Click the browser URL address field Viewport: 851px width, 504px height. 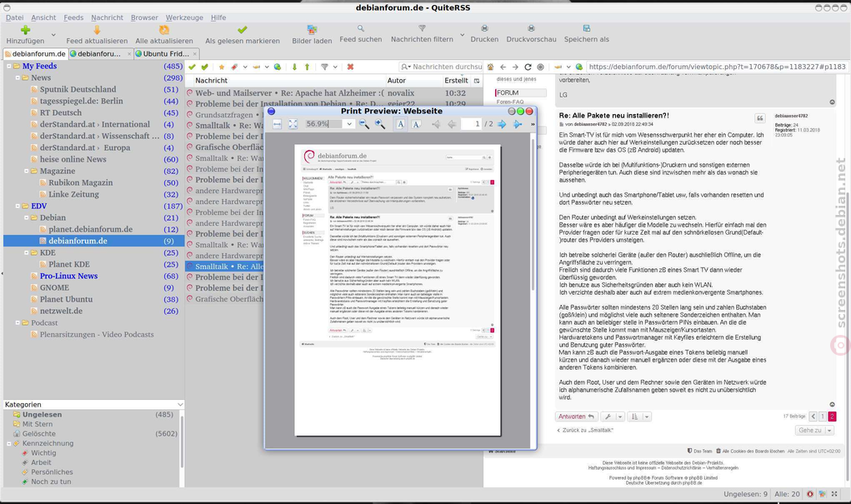(x=717, y=67)
